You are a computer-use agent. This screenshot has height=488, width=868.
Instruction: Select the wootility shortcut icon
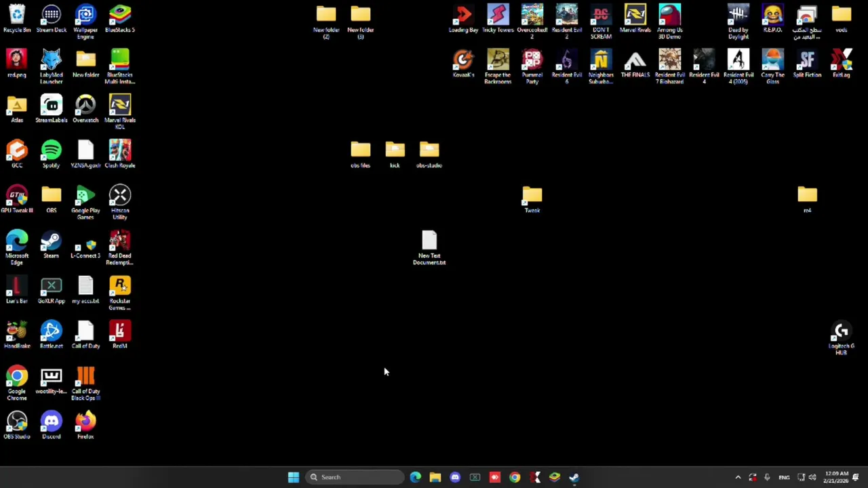click(52, 380)
